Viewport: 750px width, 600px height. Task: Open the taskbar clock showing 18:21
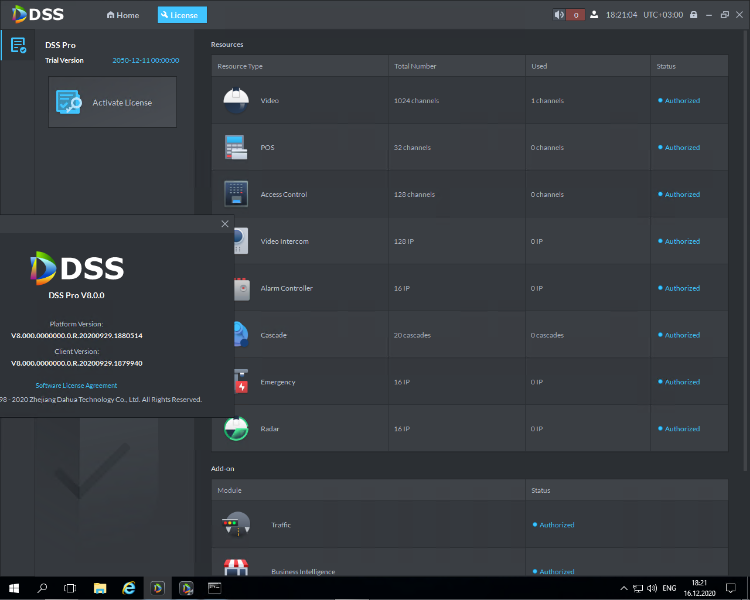pos(699,588)
